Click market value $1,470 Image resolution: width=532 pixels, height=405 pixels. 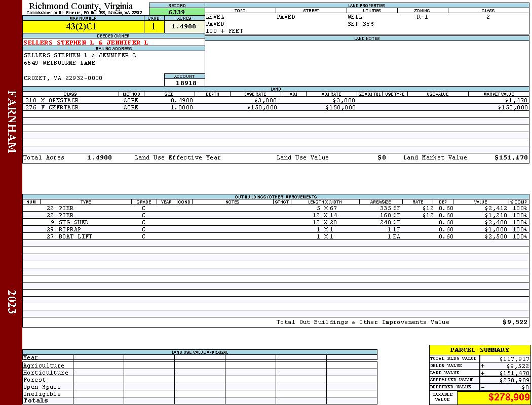pyautogui.click(x=516, y=100)
